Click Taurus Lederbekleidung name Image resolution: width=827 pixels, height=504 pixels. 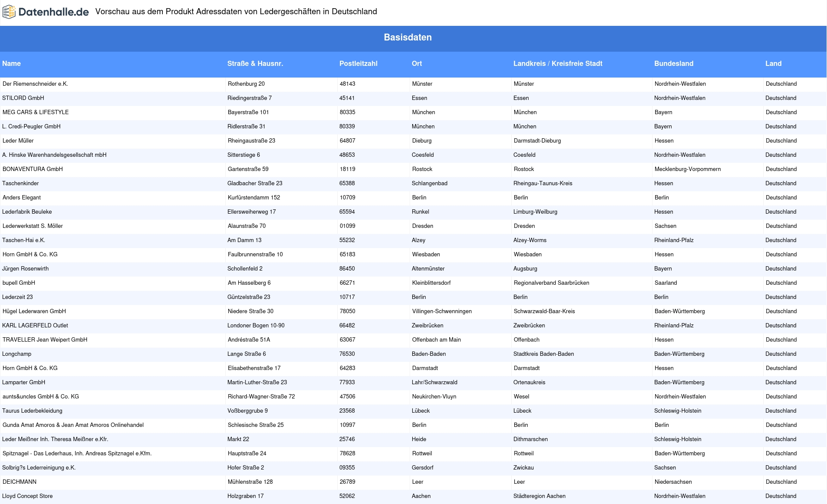coord(32,411)
